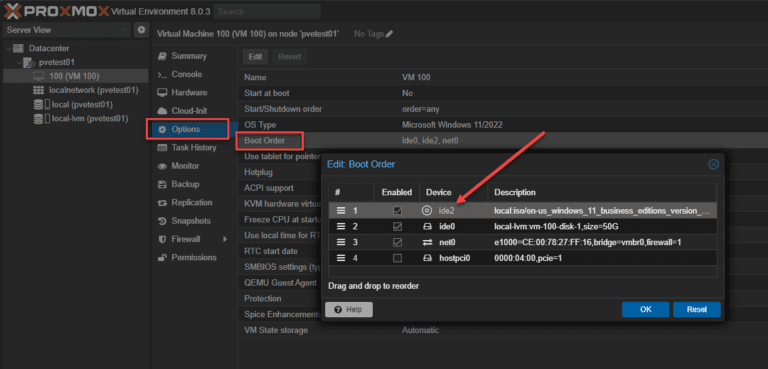Enable the hostpci0 boot device checkbox
768x369 pixels.
point(398,258)
